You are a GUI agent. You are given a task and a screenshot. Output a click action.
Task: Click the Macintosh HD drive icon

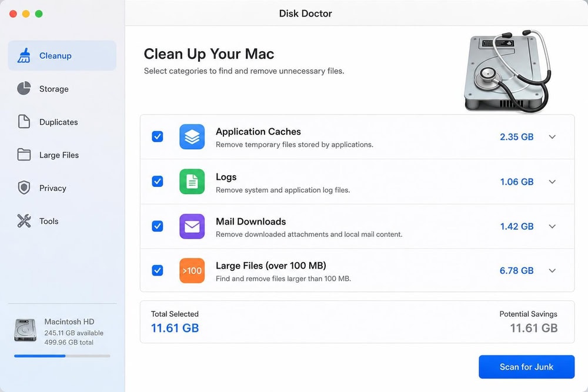[25, 330]
